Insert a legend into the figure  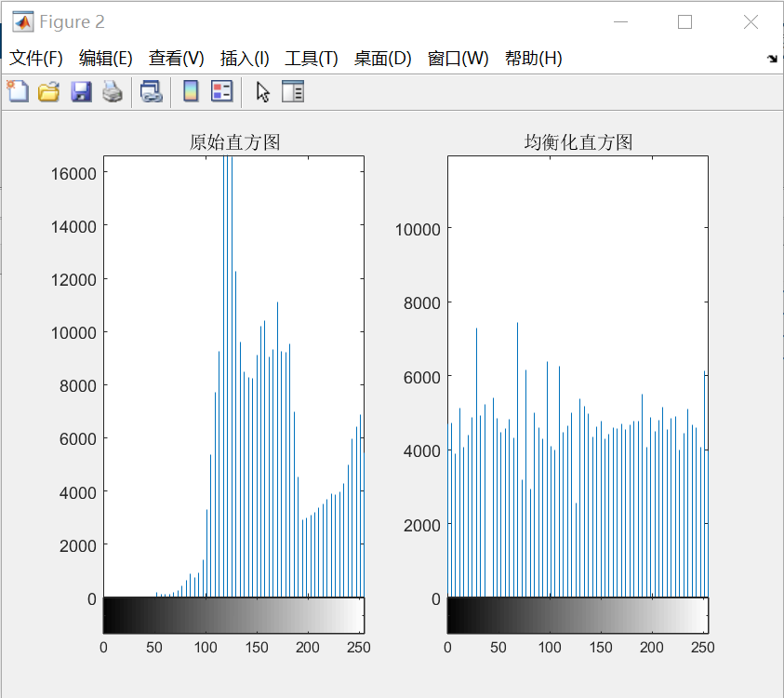[x=221, y=91]
